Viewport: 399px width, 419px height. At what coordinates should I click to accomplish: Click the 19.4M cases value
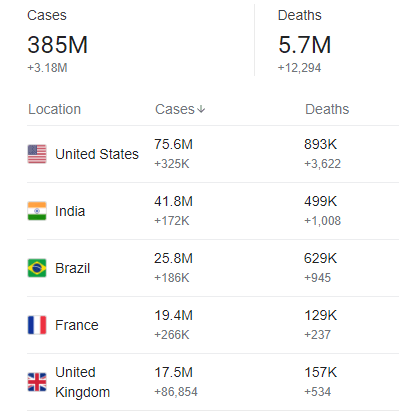[173, 315]
